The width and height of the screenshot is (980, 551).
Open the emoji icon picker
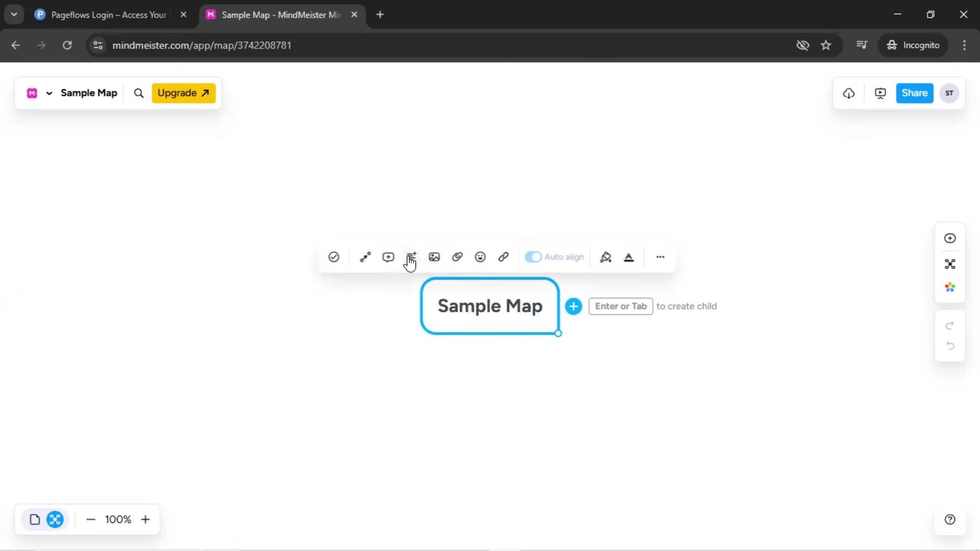coord(480,257)
